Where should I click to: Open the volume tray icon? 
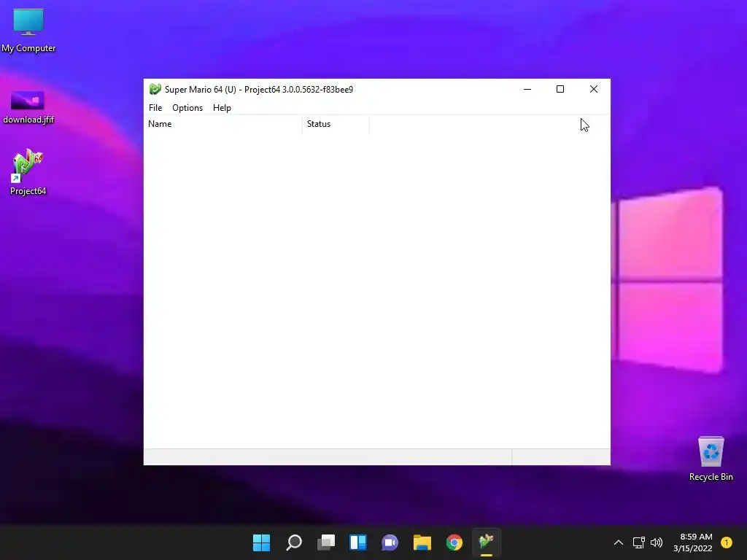coord(657,542)
